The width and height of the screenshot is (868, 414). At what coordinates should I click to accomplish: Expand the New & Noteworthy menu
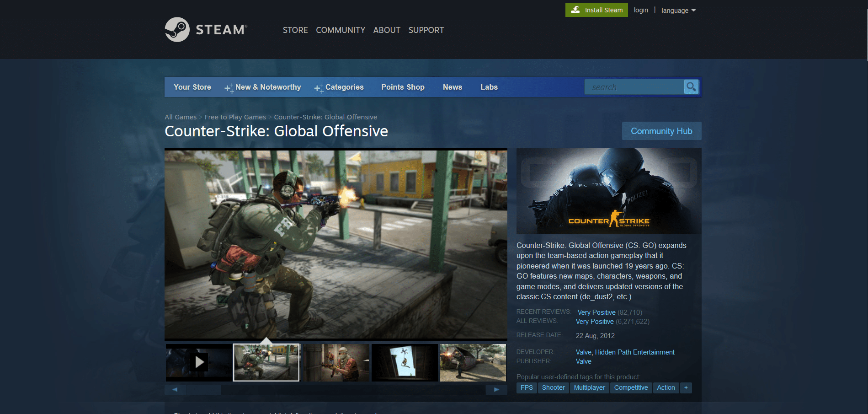point(263,87)
